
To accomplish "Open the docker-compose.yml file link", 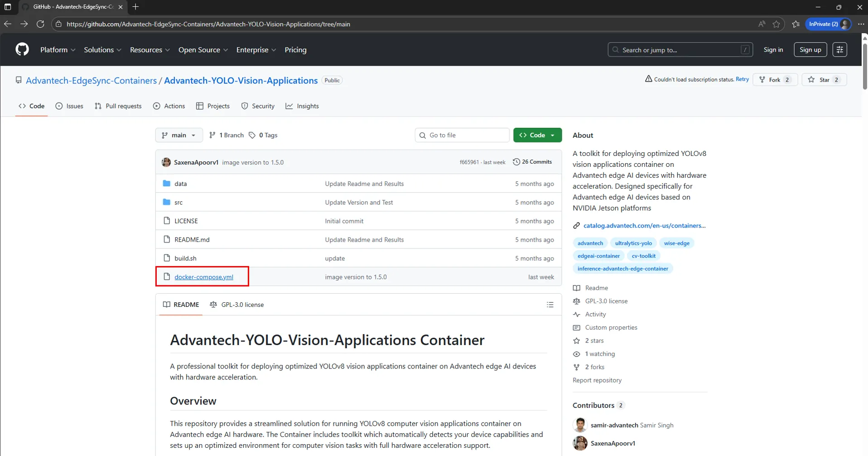I will point(203,277).
